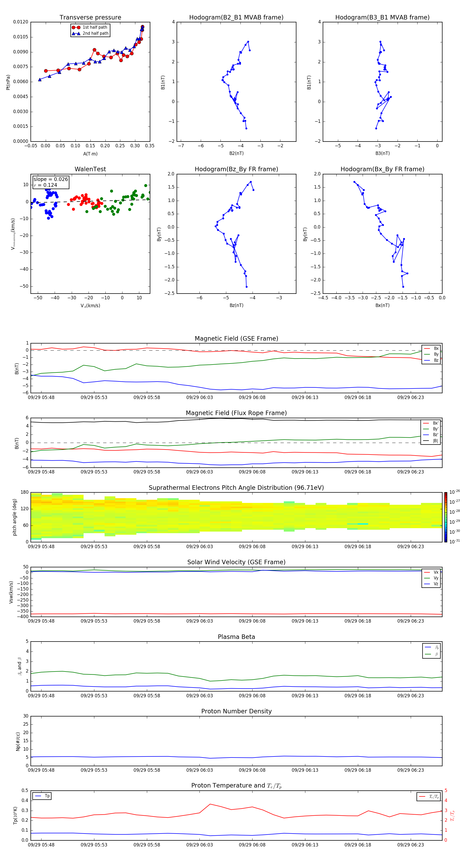Click the 'B2(nT)' x-axis label
Image resolution: width=473 pixels, height=868 pixels.
click(236, 153)
